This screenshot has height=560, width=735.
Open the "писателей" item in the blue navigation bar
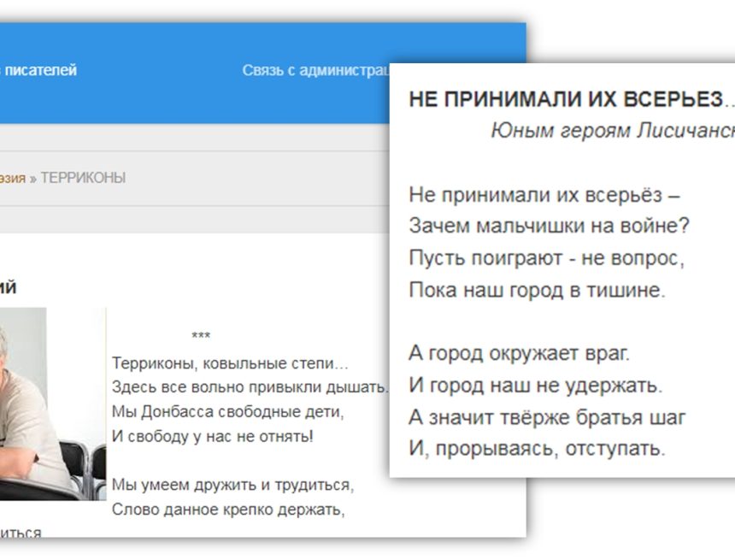coord(41,71)
